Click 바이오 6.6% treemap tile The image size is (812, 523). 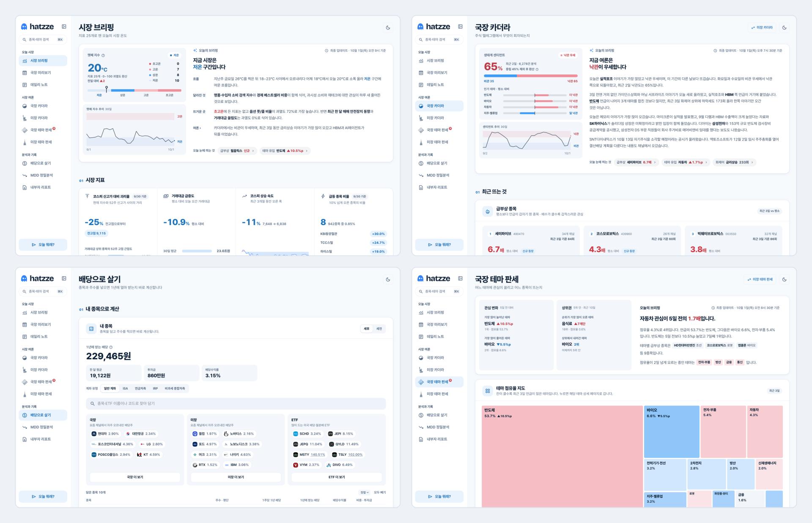[672, 431]
